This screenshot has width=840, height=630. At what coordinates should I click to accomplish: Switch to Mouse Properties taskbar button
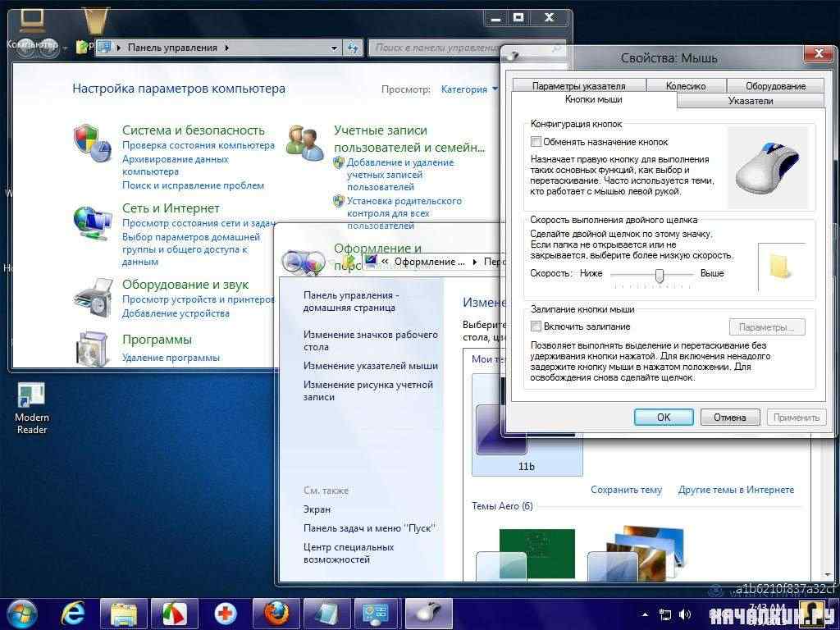tap(428, 614)
